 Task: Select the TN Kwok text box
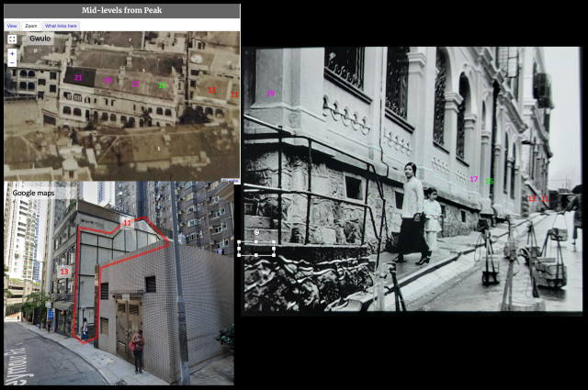click(256, 249)
